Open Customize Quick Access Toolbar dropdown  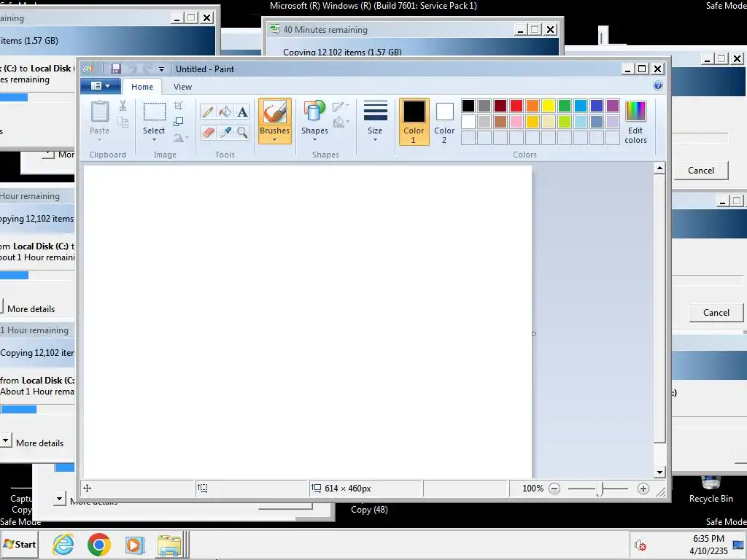coord(161,69)
